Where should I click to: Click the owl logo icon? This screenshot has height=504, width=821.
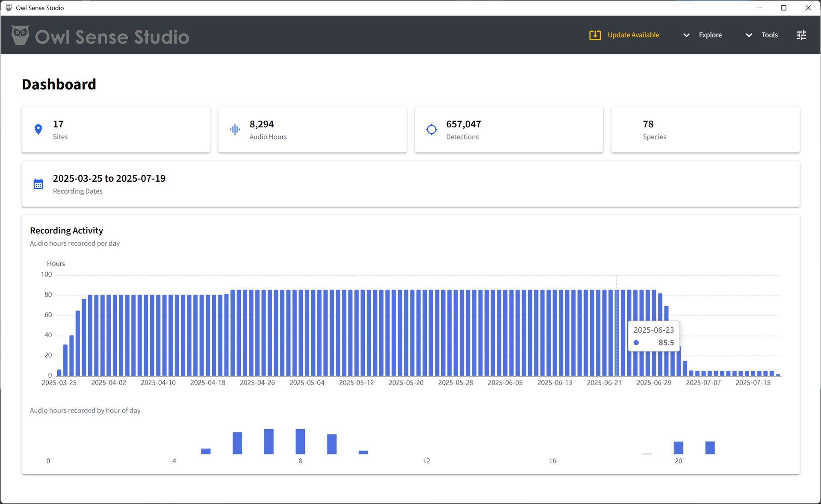[x=20, y=35]
